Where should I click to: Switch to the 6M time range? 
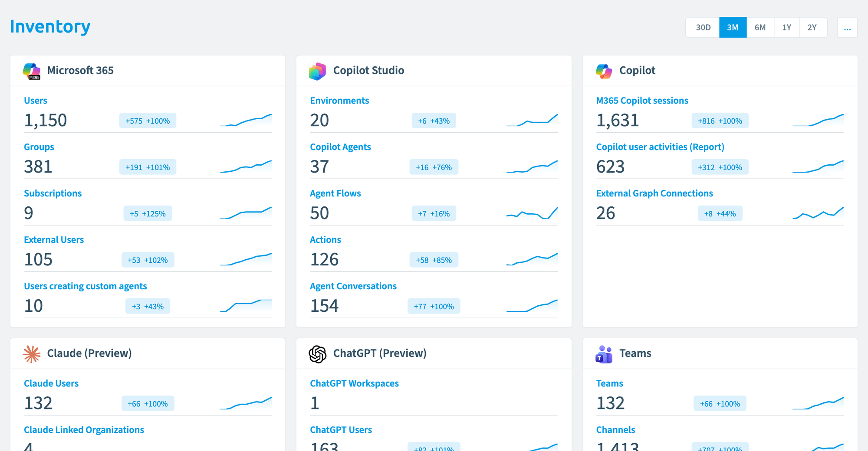point(760,27)
